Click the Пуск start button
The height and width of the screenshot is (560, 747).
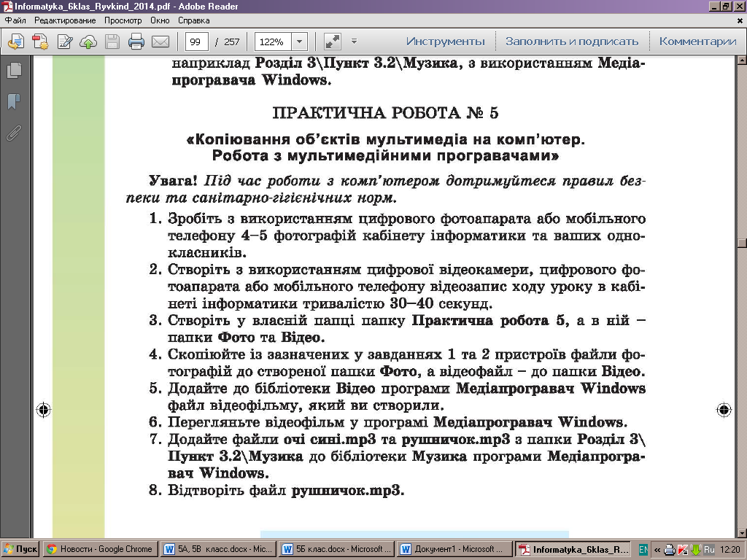pyautogui.click(x=20, y=550)
